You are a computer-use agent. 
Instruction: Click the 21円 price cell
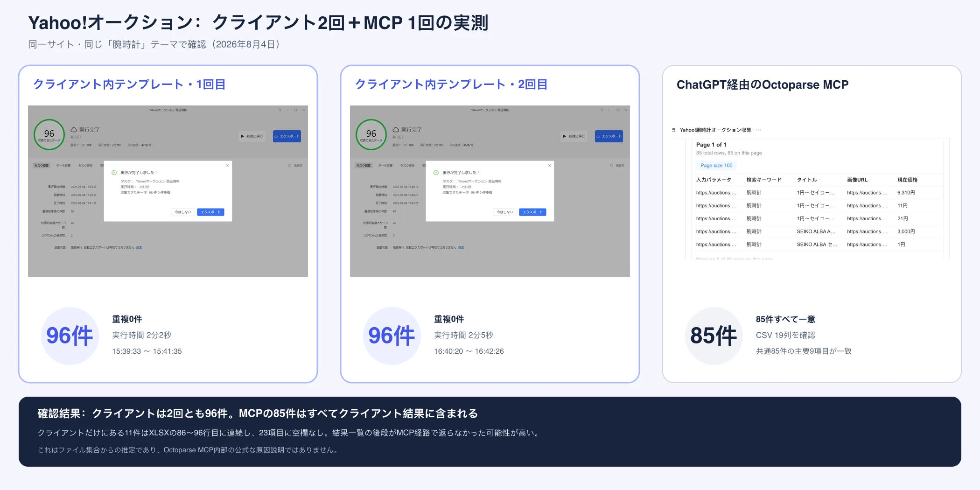tap(902, 219)
